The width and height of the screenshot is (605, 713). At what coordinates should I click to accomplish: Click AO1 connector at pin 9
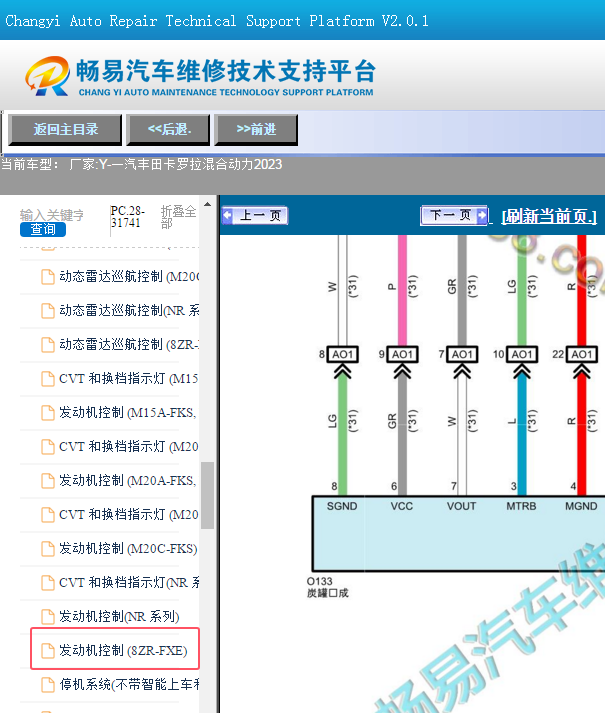[402, 355]
